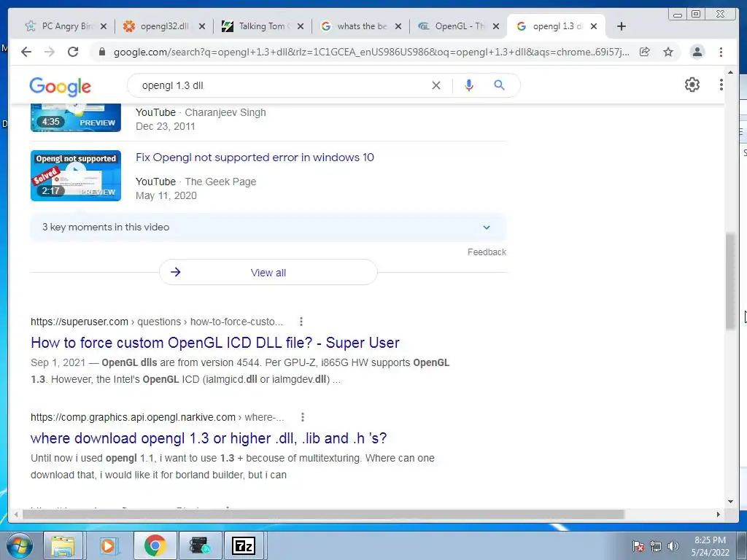
Task: Click 'Charanjeev Singh' channel text
Action: click(225, 112)
